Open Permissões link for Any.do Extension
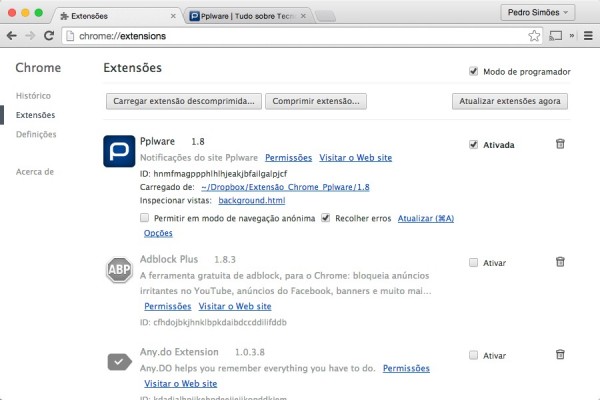600x400 pixels. [406, 368]
